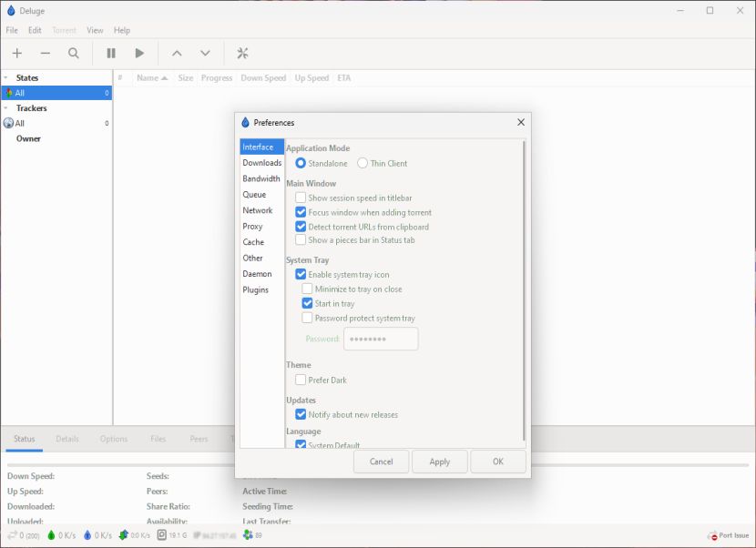756x548 pixels.
Task: Open the Other preferences category
Action: pos(261,258)
